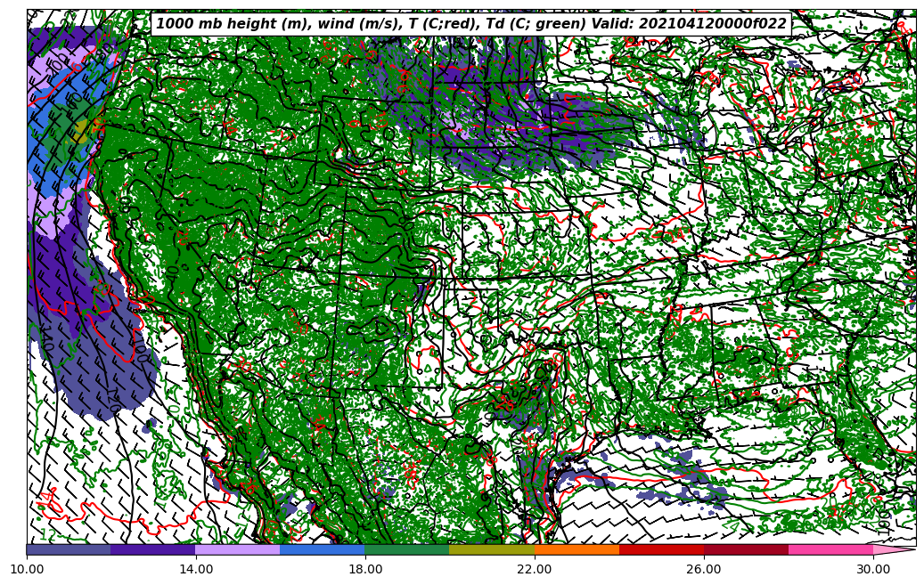Click the red 24–26 colorbar segment
This screenshot has height=585, width=924.
pos(661,549)
